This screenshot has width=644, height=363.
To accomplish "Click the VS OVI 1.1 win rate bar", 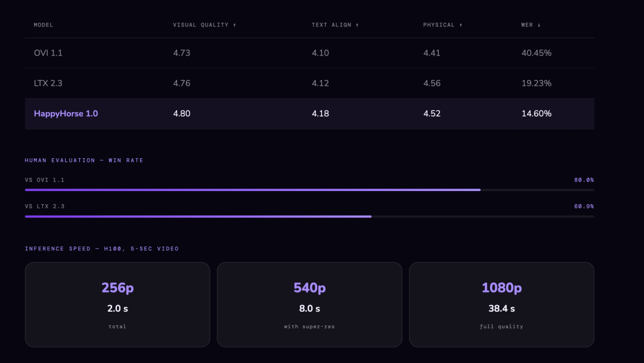I will [309, 190].
